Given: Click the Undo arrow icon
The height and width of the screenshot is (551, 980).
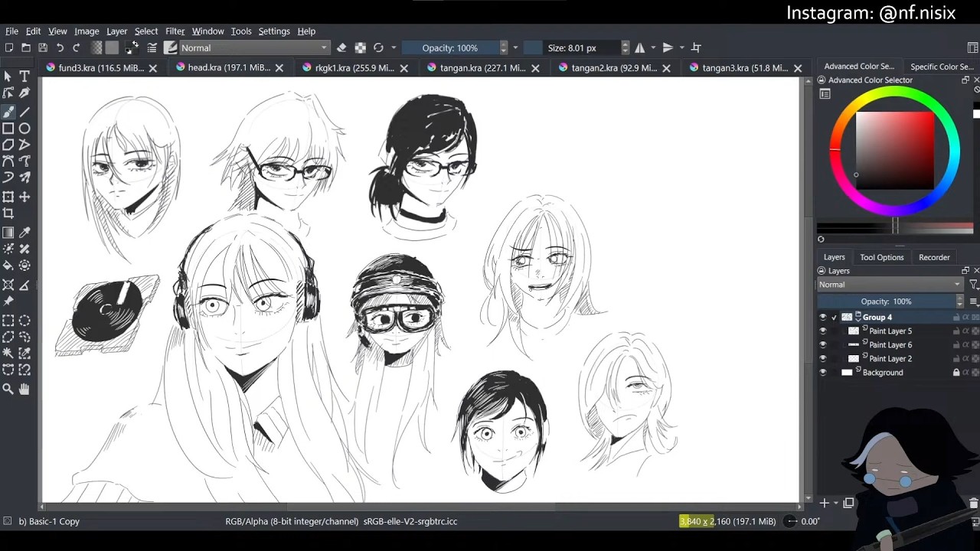Looking at the screenshot, I should pos(60,47).
